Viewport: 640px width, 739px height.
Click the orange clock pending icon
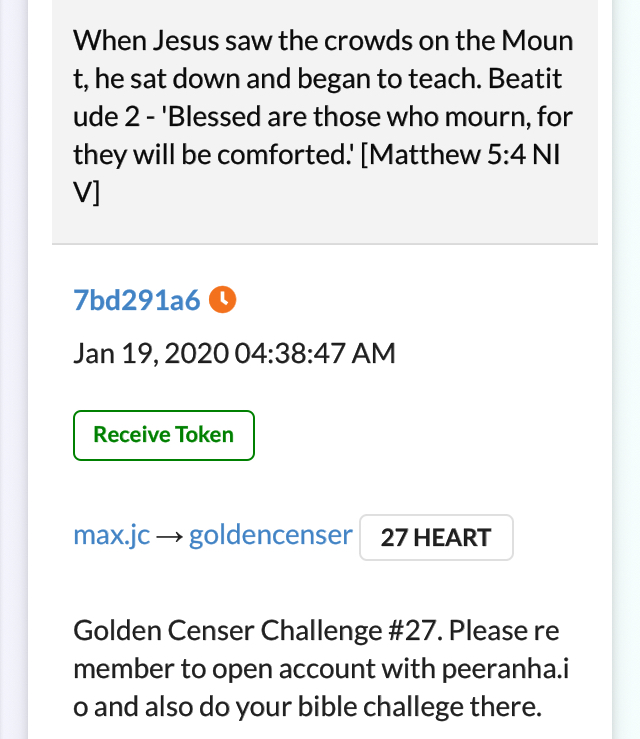(x=222, y=299)
